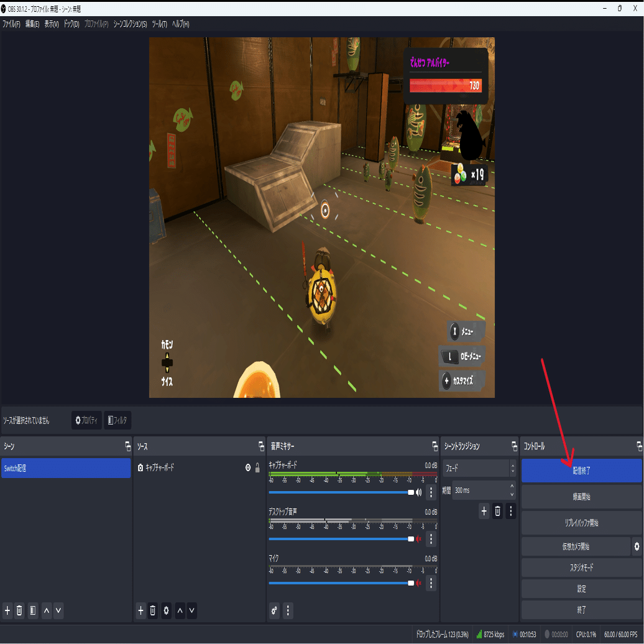The image size is (644, 644).
Task: Start recording with 録画開始
Action: pos(582,497)
